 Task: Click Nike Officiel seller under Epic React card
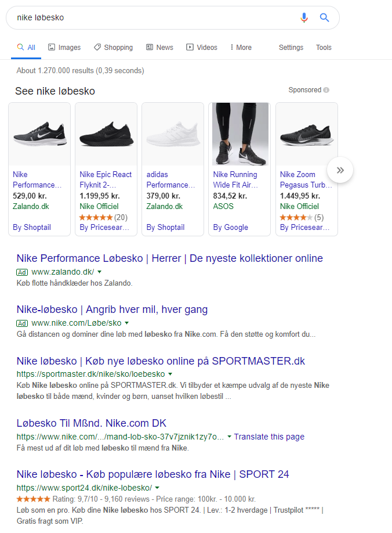(99, 206)
